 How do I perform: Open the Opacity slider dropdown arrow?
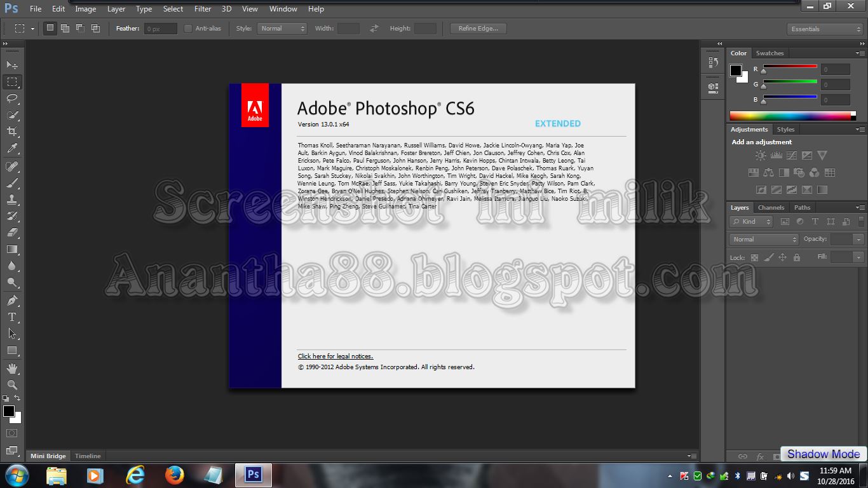tap(859, 240)
